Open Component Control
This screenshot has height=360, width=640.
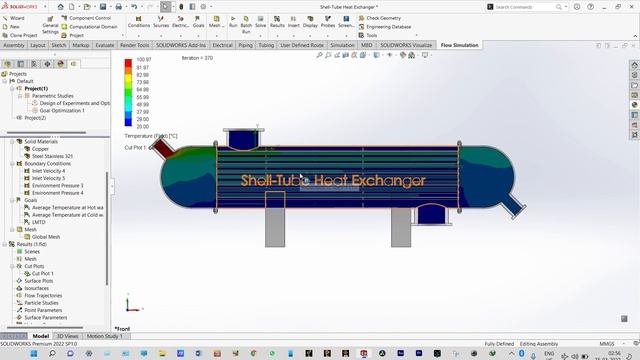coord(86,18)
